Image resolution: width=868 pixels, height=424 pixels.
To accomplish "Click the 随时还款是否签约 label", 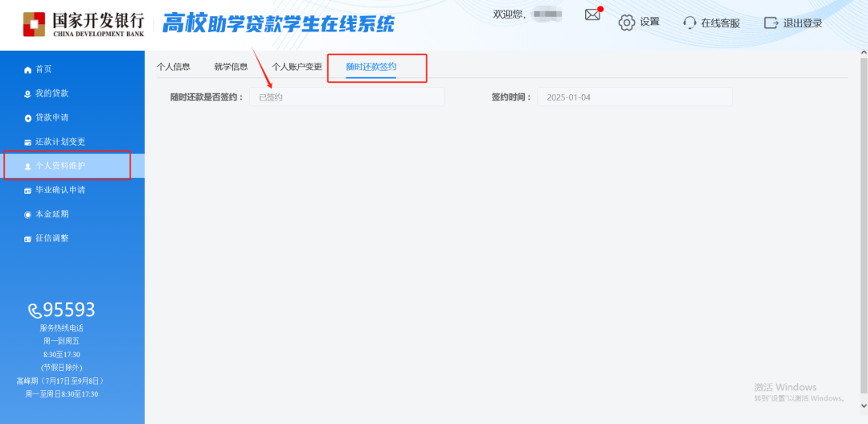I will [207, 97].
